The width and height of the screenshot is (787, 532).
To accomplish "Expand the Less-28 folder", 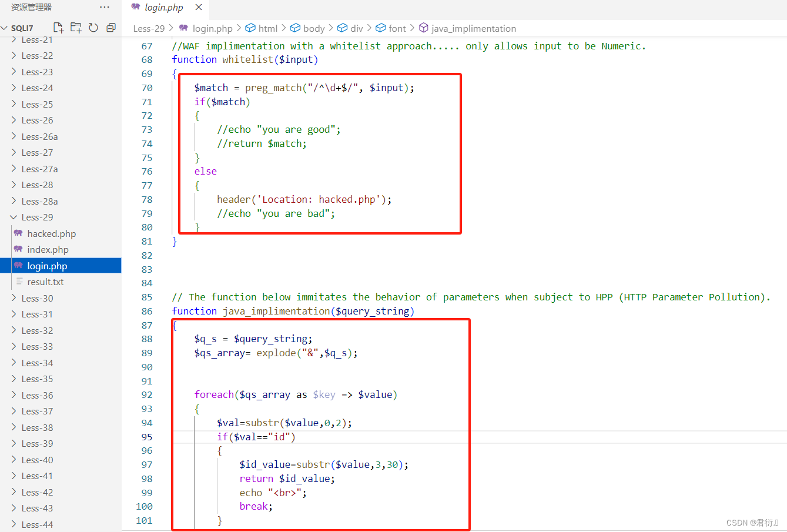I will click(38, 185).
